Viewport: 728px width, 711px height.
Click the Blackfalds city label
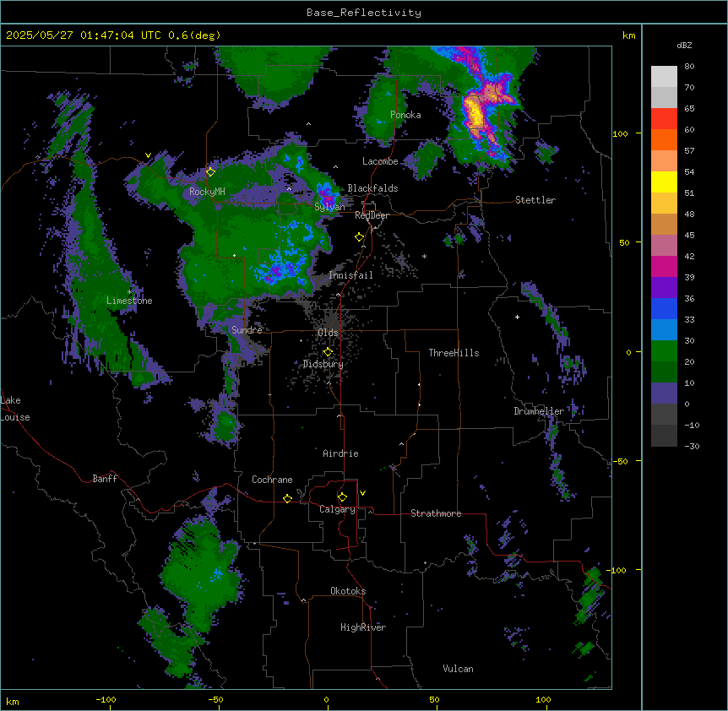[372, 188]
